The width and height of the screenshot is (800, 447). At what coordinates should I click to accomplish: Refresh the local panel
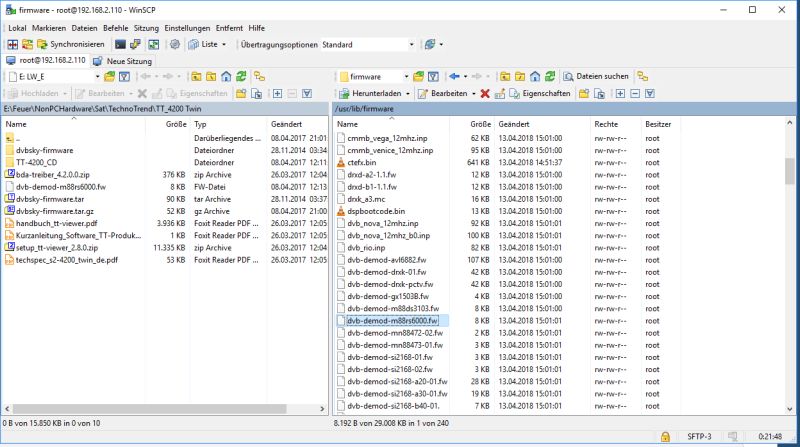click(241, 77)
